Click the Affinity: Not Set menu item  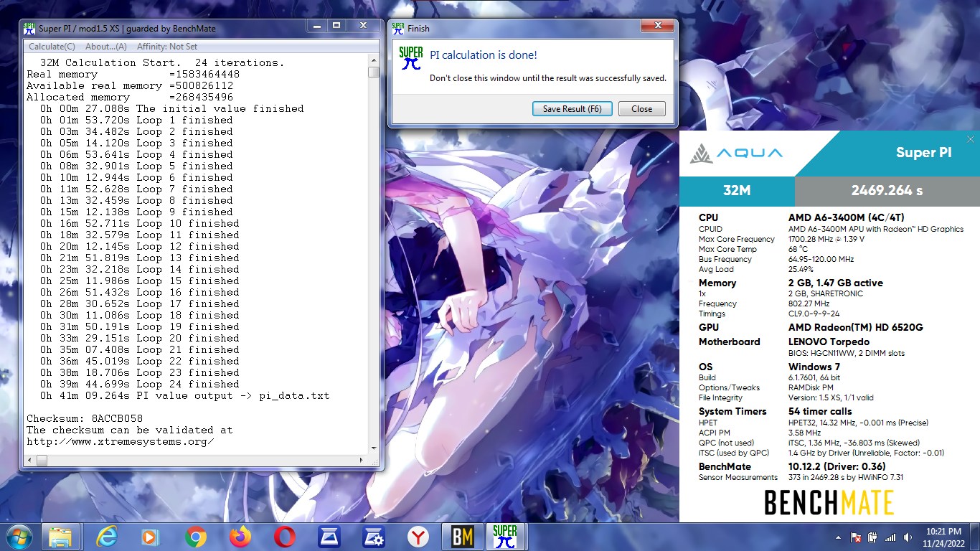(x=167, y=47)
